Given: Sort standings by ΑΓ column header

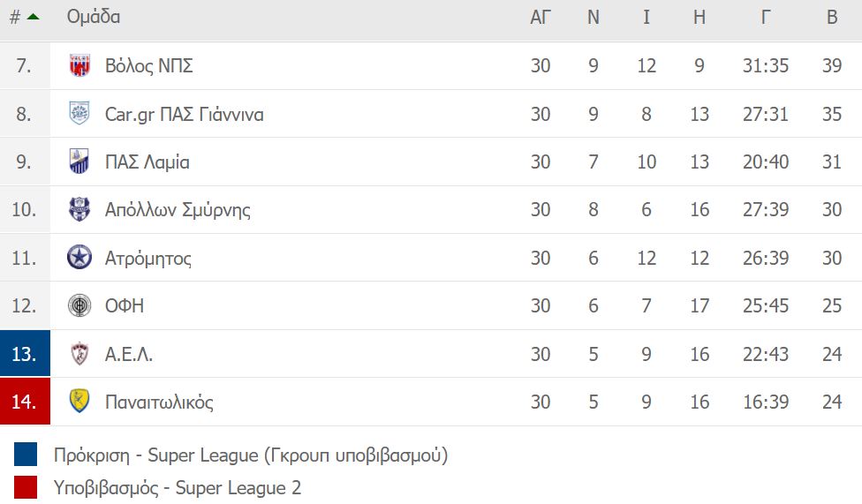Looking at the screenshot, I should [541, 17].
